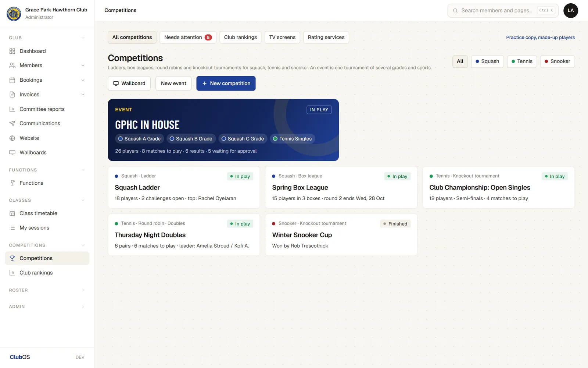Click the Grace Park Hawthorn Club logo

pos(14,14)
